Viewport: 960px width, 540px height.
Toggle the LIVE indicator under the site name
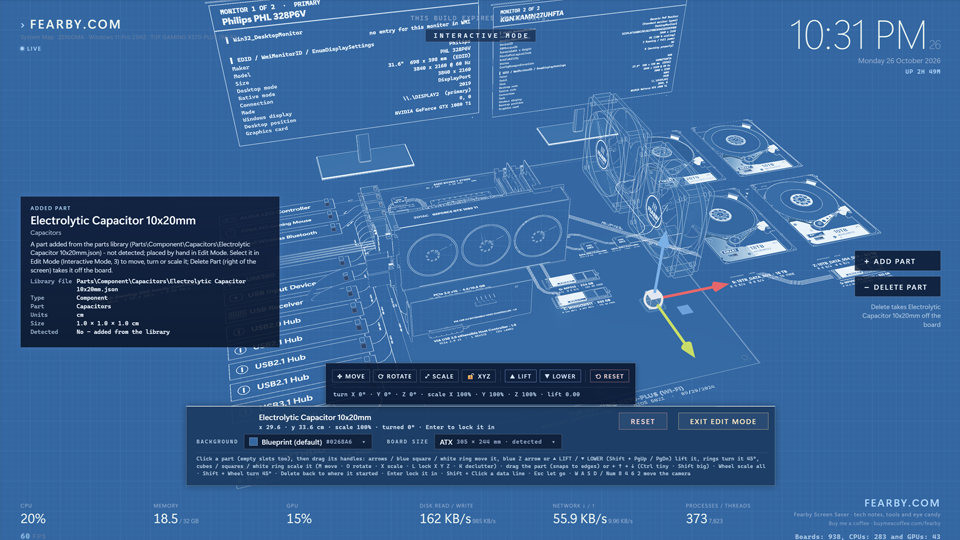(31, 48)
